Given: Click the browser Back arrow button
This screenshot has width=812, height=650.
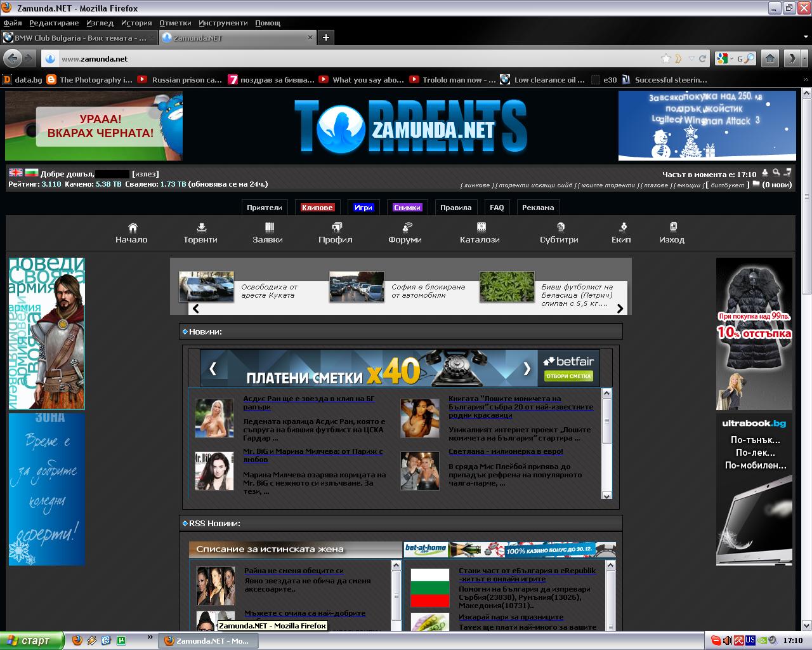Looking at the screenshot, I should [12, 58].
